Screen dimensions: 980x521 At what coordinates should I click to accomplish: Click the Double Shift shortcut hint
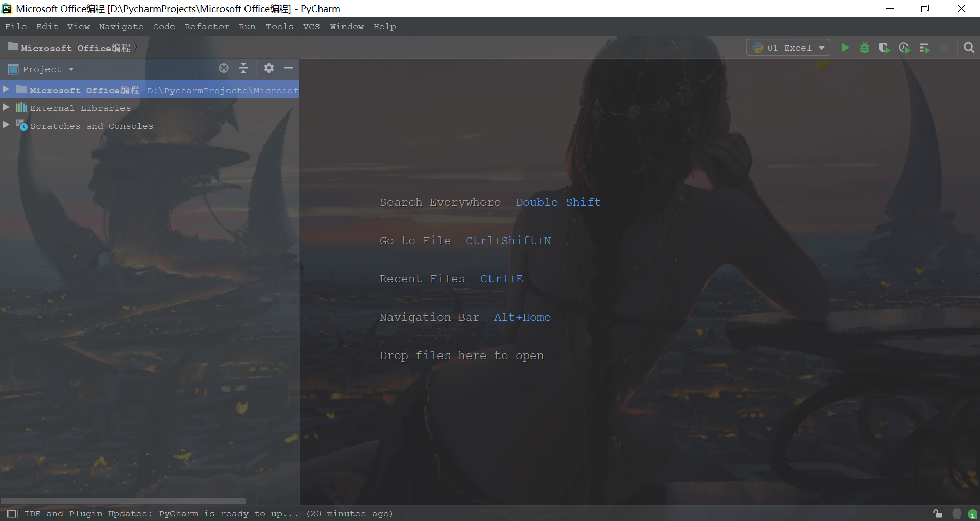pos(558,202)
